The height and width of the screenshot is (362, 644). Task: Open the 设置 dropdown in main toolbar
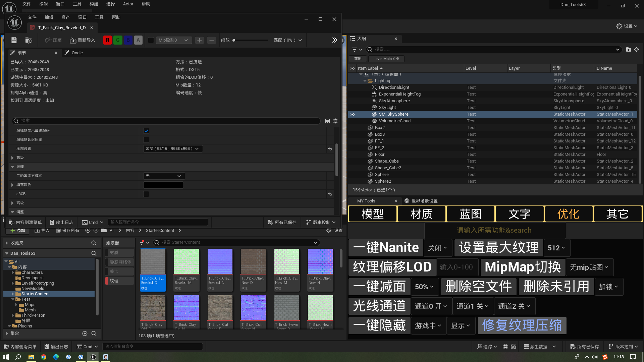click(627, 26)
